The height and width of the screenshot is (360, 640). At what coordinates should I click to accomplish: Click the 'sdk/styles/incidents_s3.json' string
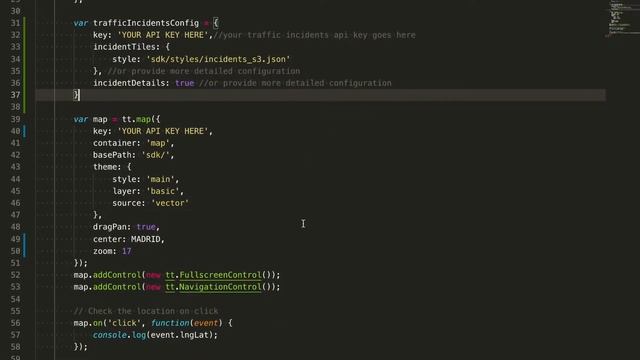coord(218,59)
